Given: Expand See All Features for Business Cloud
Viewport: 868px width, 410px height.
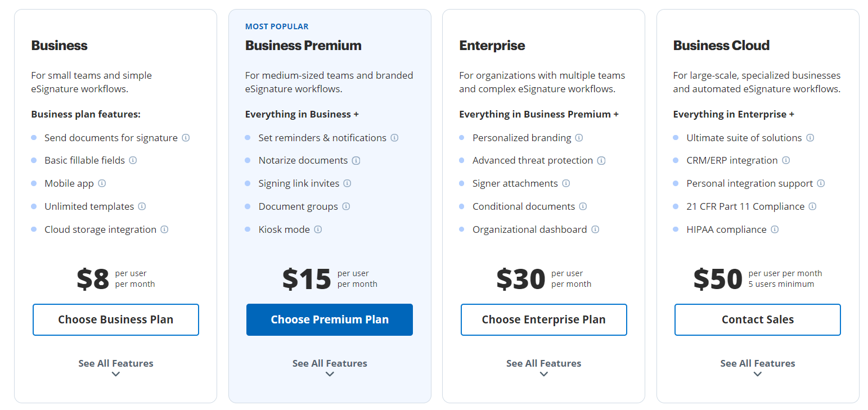Looking at the screenshot, I should click(757, 363).
